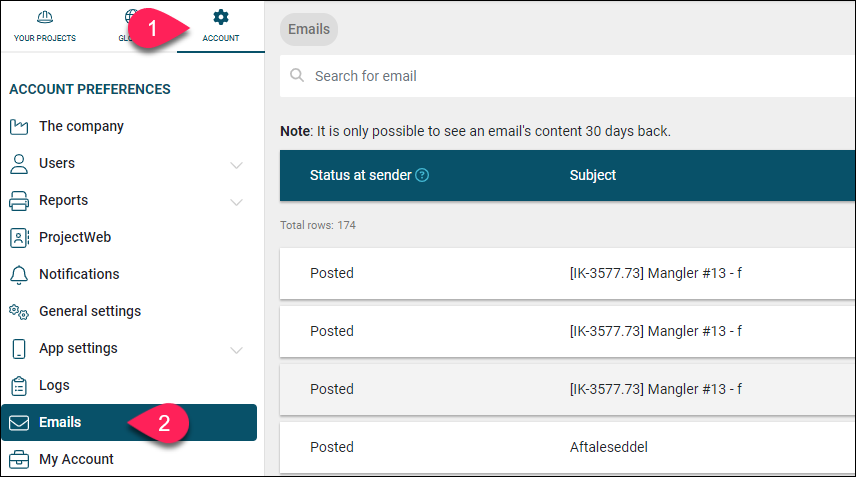856x477 pixels.
Task: Click the Users person icon
Action: [x=19, y=164]
